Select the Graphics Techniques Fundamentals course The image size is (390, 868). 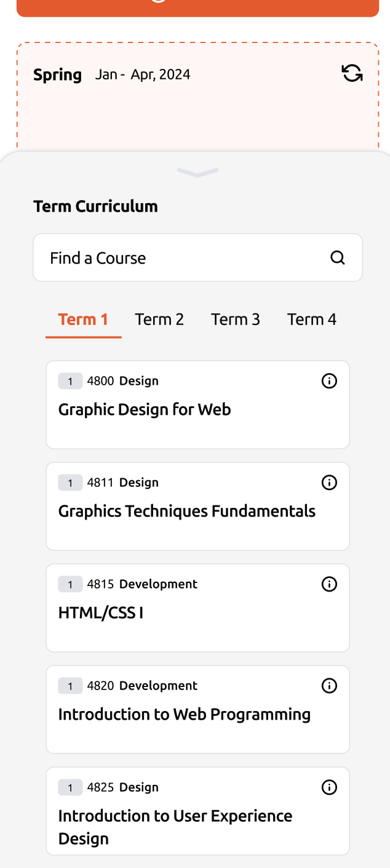coord(185,512)
